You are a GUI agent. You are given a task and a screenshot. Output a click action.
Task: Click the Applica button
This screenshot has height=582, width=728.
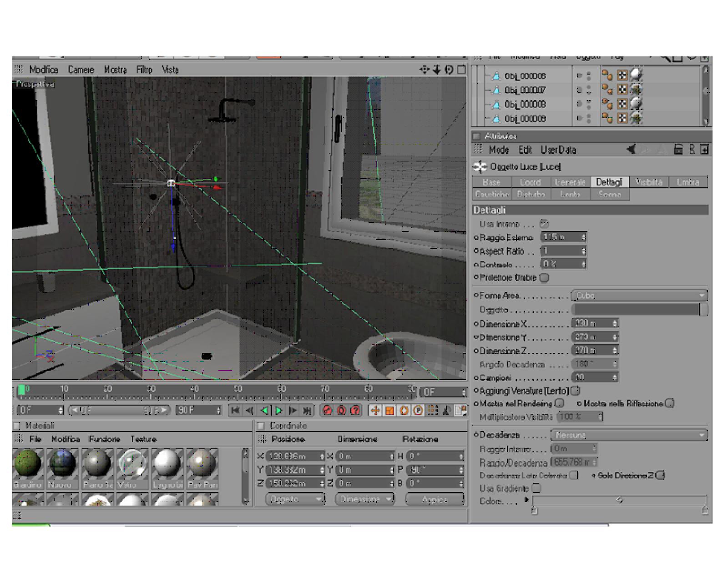(x=435, y=499)
